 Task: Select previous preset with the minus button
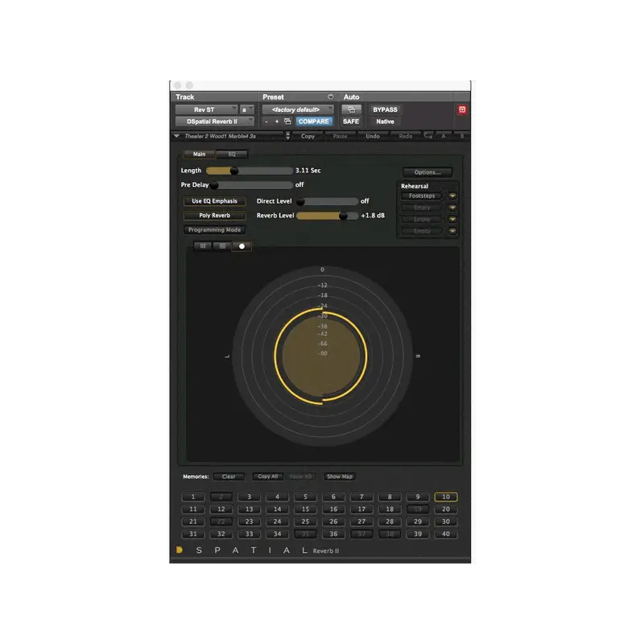(266, 122)
